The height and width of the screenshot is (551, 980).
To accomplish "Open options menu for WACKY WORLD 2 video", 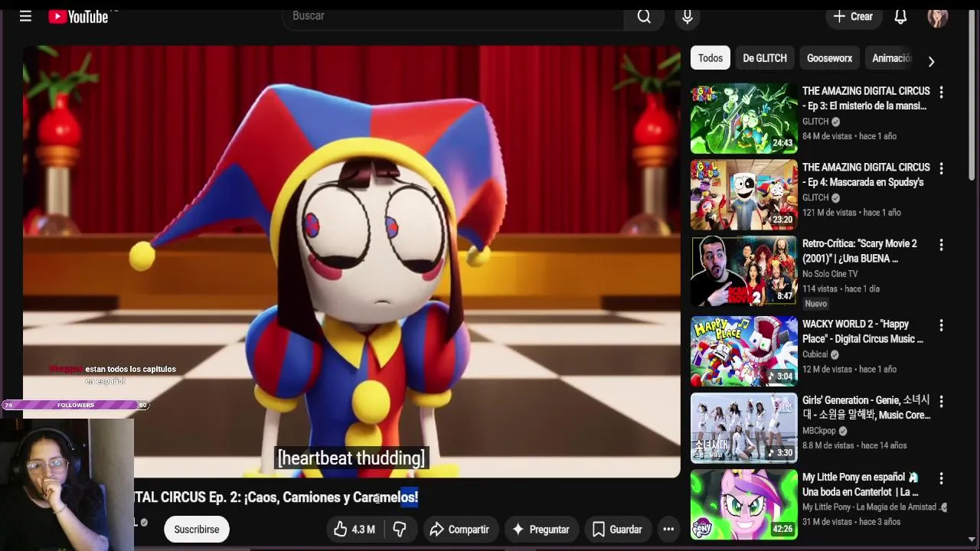I will (941, 326).
